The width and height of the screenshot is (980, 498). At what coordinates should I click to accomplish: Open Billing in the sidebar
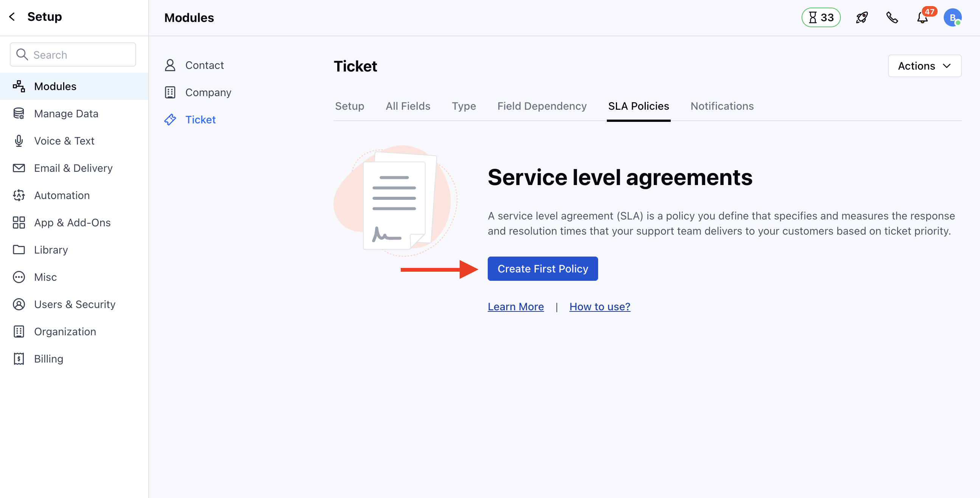48,359
